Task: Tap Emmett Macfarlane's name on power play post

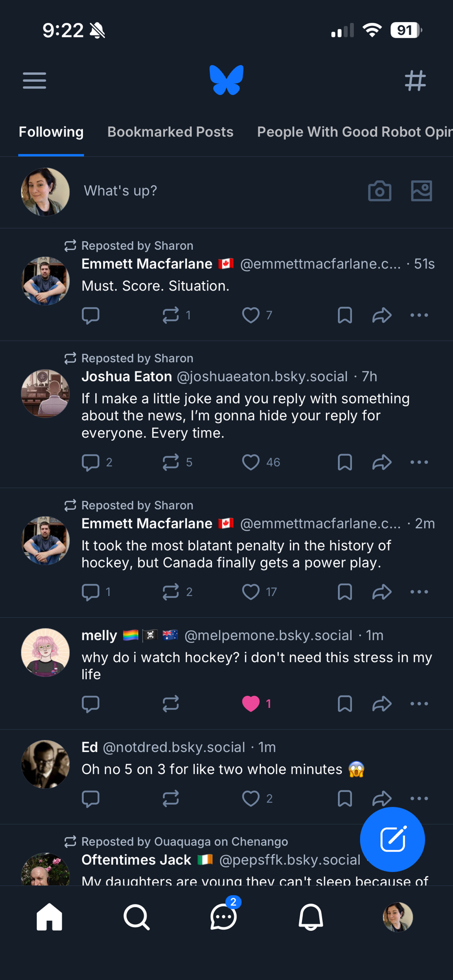Action: [x=147, y=523]
